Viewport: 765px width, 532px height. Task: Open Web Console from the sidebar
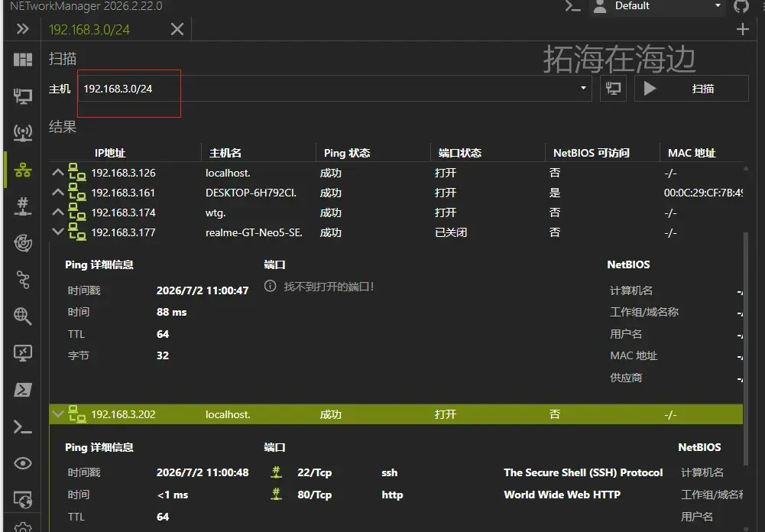coord(22,499)
